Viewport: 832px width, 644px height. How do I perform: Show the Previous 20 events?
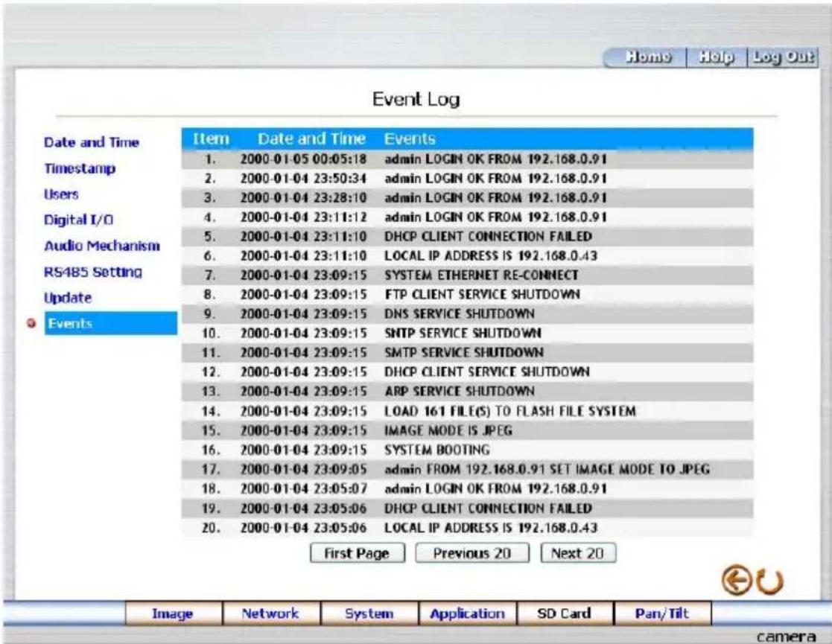[x=471, y=553]
